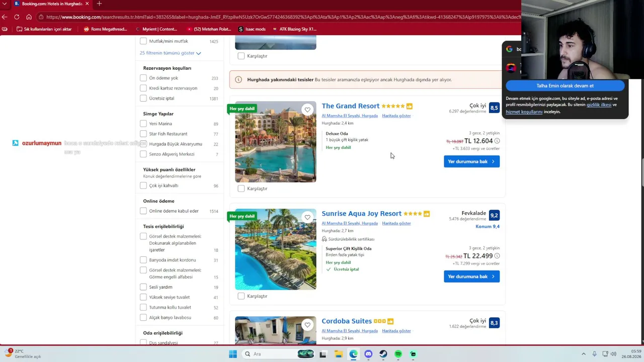Check the Star Fish Restaurant filter

click(x=143, y=134)
